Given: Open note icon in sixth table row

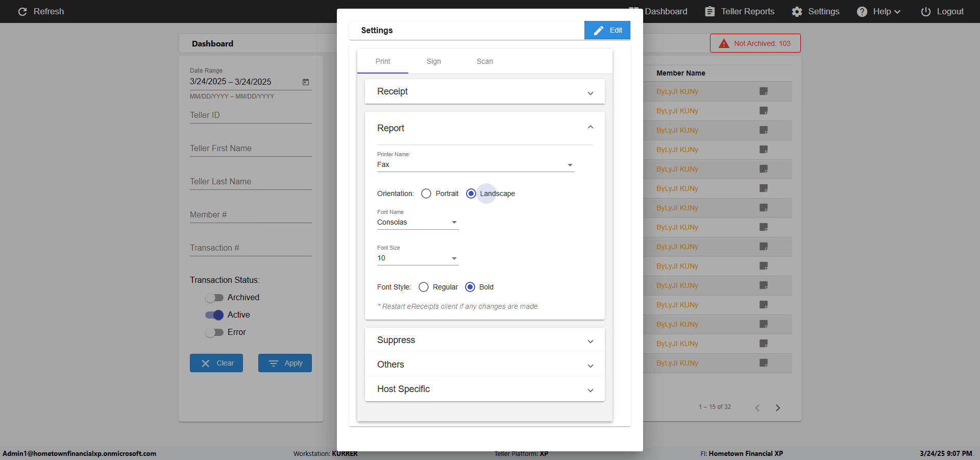Looking at the screenshot, I should click(x=764, y=188).
